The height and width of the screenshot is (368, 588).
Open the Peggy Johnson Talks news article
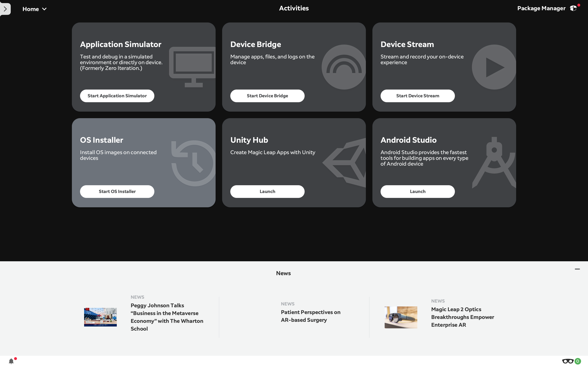(167, 317)
